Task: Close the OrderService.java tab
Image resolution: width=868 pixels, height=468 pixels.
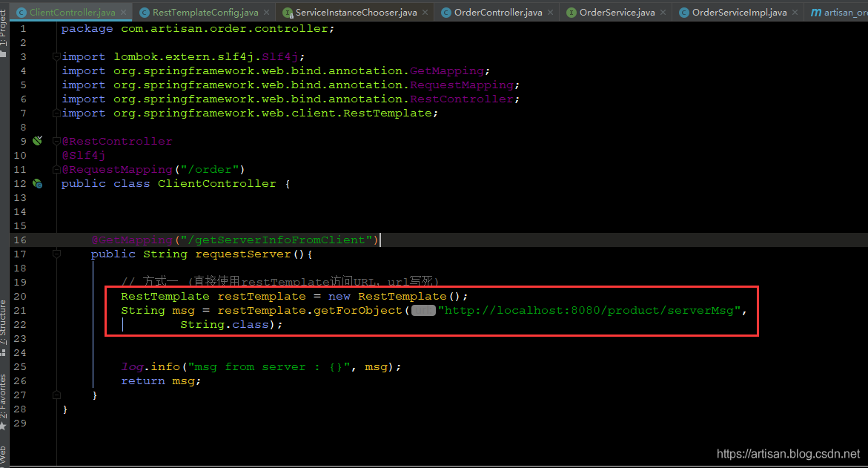Action: pos(662,13)
